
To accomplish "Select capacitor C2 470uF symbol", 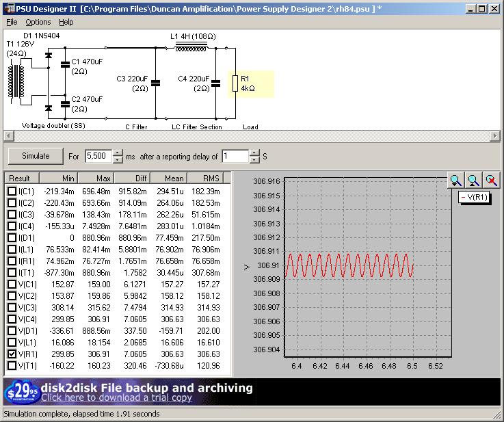I will tap(65, 104).
